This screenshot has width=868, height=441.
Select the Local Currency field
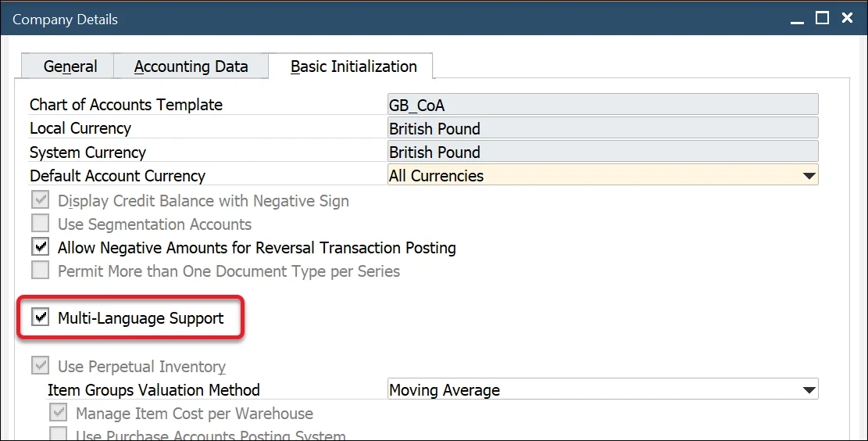tap(602, 128)
